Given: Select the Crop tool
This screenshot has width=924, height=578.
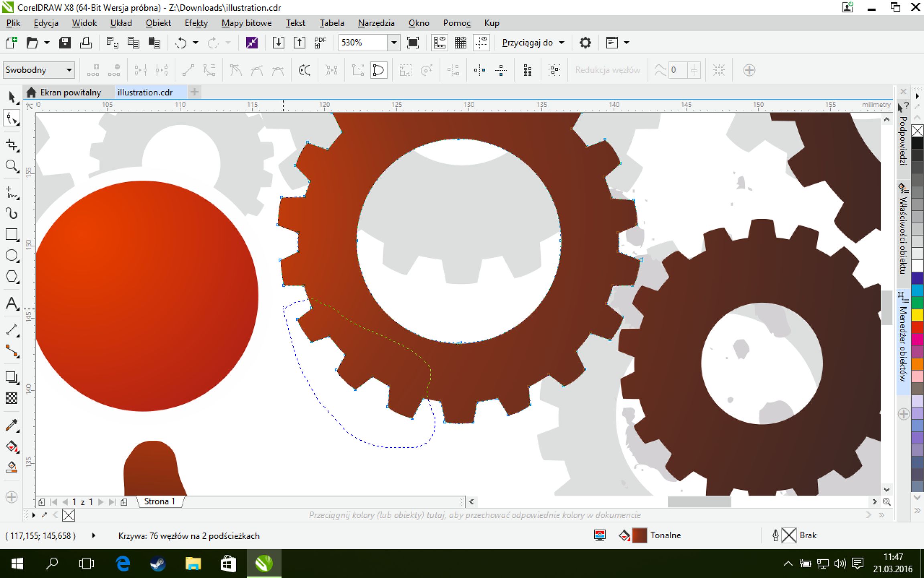Looking at the screenshot, I should point(12,145).
